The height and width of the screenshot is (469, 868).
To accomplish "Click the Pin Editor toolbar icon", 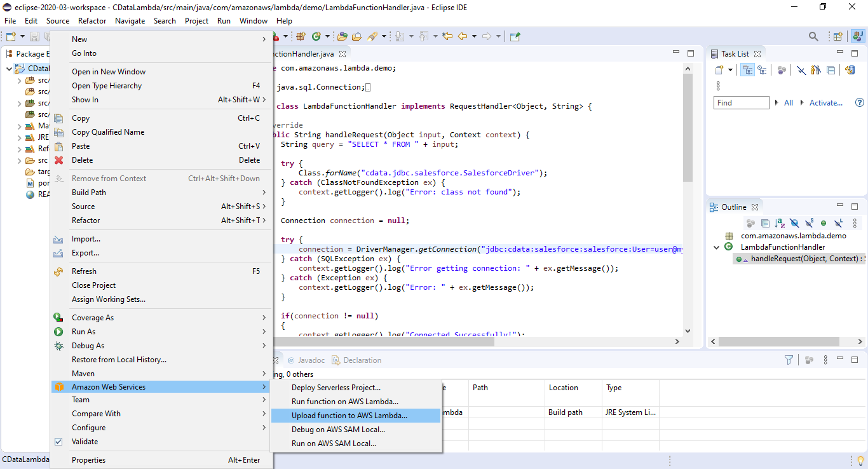I will [515, 37].
